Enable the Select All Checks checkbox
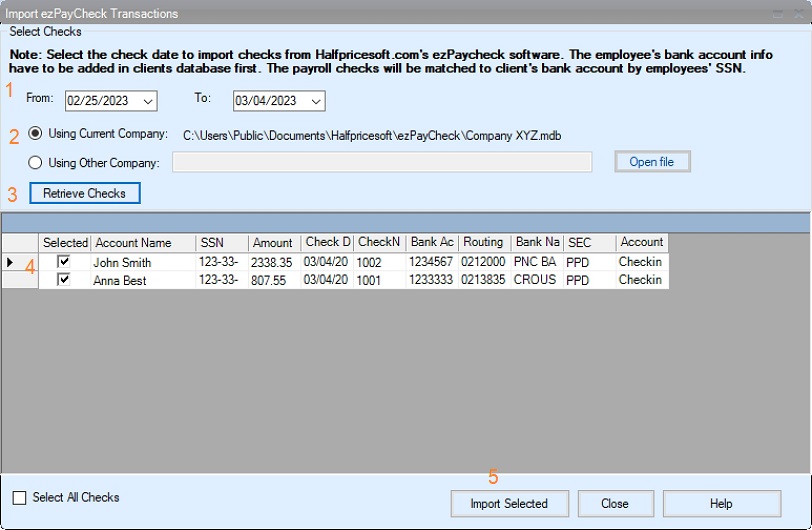This screenshot has height=530, width=812. tap(20, 497)
